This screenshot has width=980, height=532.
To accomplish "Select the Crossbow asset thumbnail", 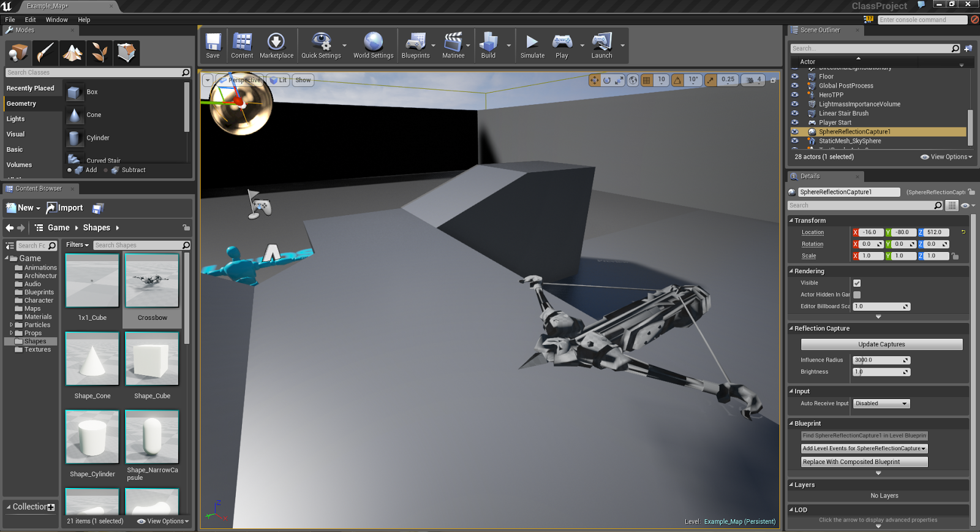I will point(152,281).
